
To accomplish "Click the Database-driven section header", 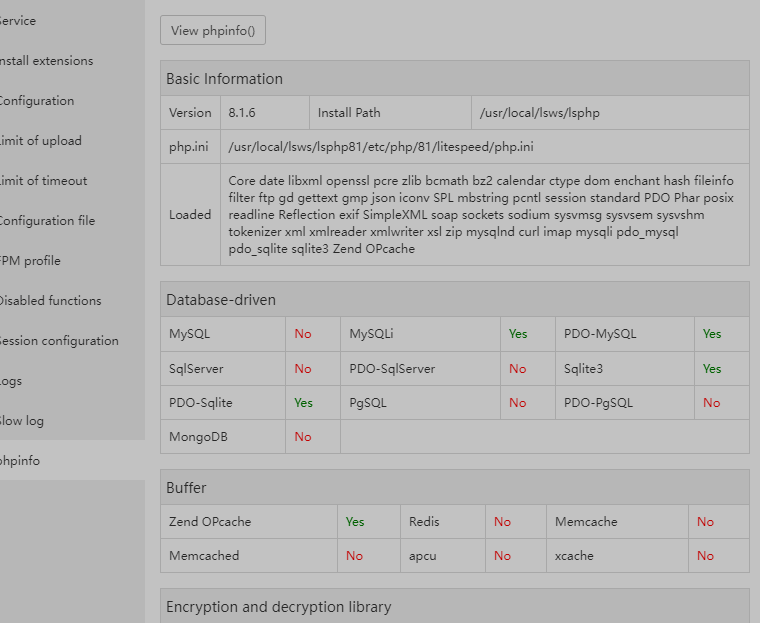I will pos(221,300).
